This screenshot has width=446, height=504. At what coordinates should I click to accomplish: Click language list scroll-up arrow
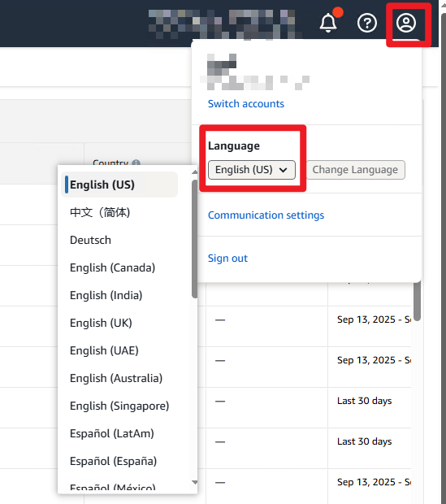pyautogui.click(x=194, y=172)
